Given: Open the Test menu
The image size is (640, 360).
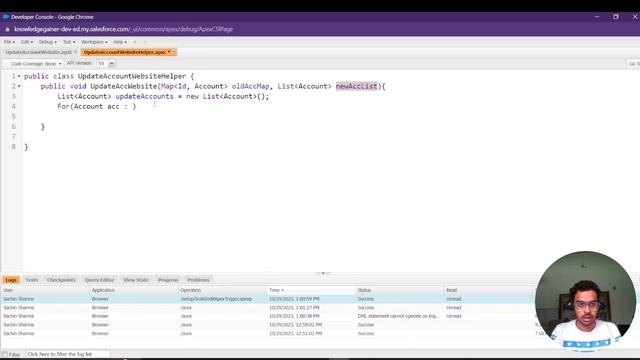Looking at the screenshot, I should (x=69, y=42).
